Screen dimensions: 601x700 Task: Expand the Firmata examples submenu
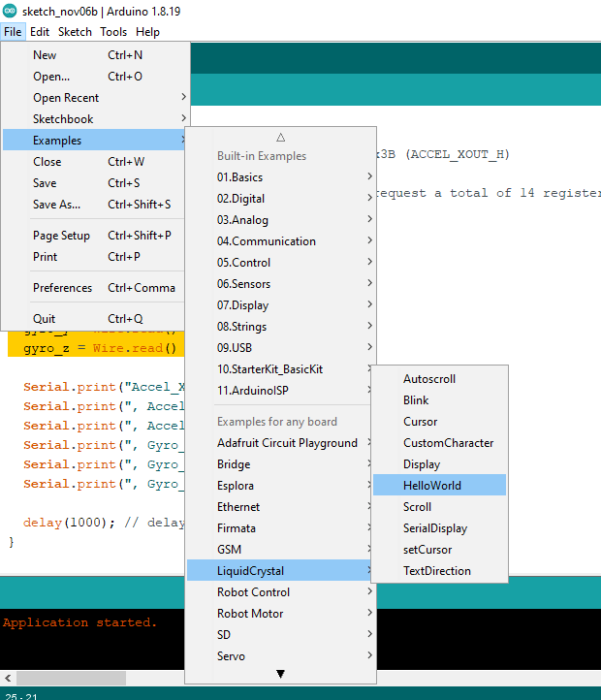pyautogui.click(x=279, y=528)
